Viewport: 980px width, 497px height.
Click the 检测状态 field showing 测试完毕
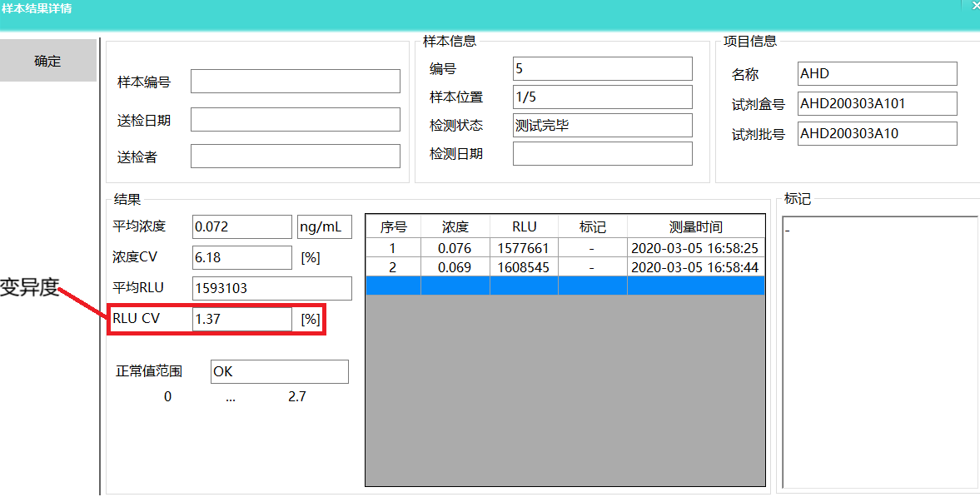(602, 126)
